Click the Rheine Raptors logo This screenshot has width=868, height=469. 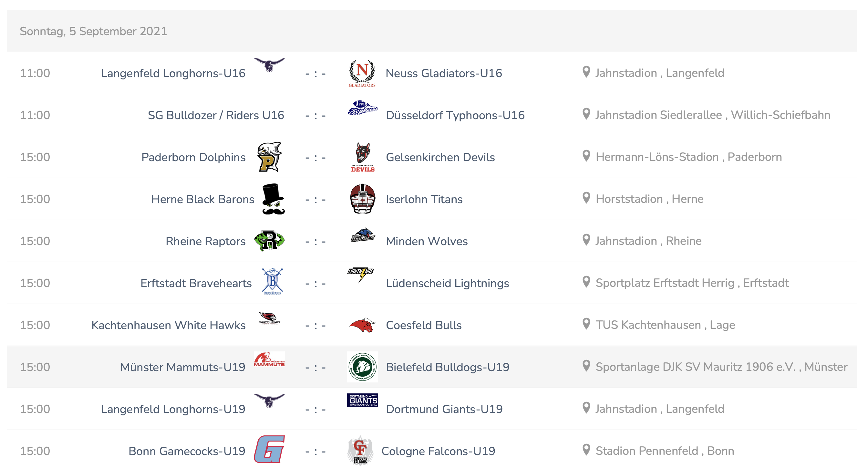tap(269, 241)
